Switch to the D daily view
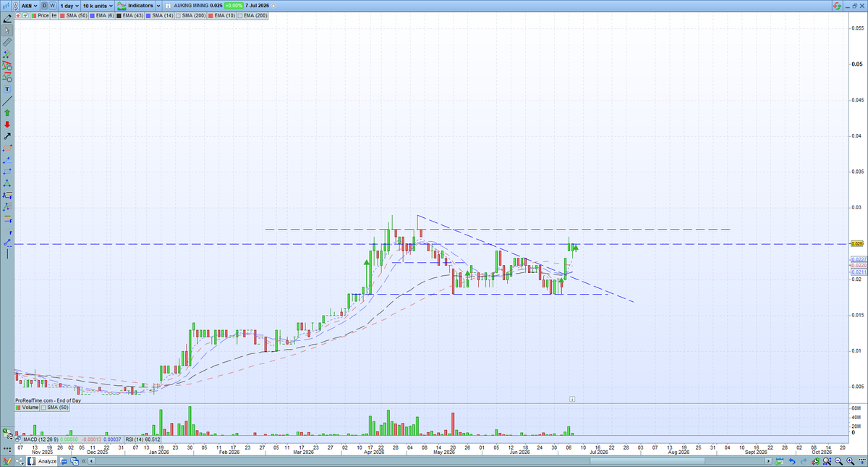The height and width of the screenshot is (467, 868). coord(44,6)
